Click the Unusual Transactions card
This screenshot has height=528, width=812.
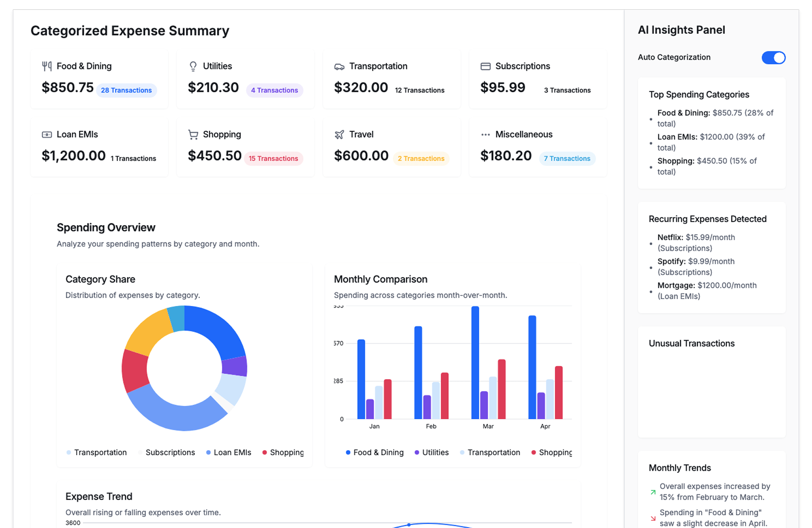click(711, 382)
